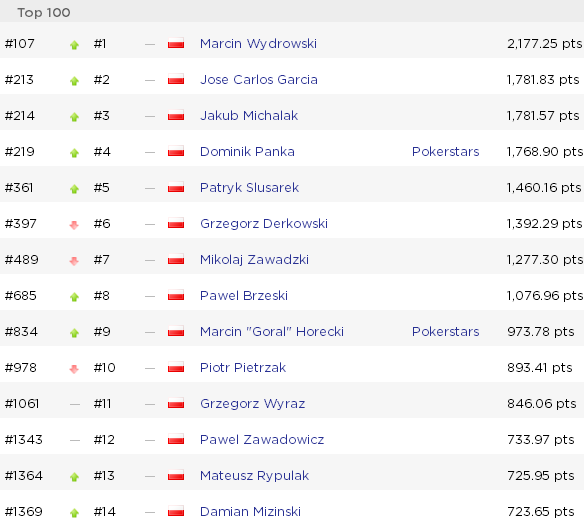This screenshot has width=584, height=523.
Task: Click green up arrow in #685 row
Action: [74, 297]
